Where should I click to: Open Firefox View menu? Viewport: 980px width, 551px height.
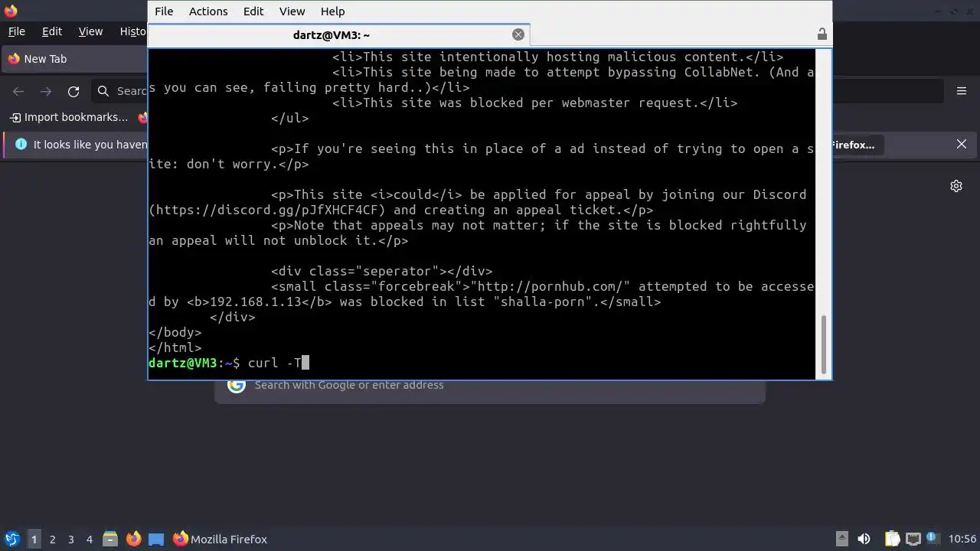click(x=90, y=31)
